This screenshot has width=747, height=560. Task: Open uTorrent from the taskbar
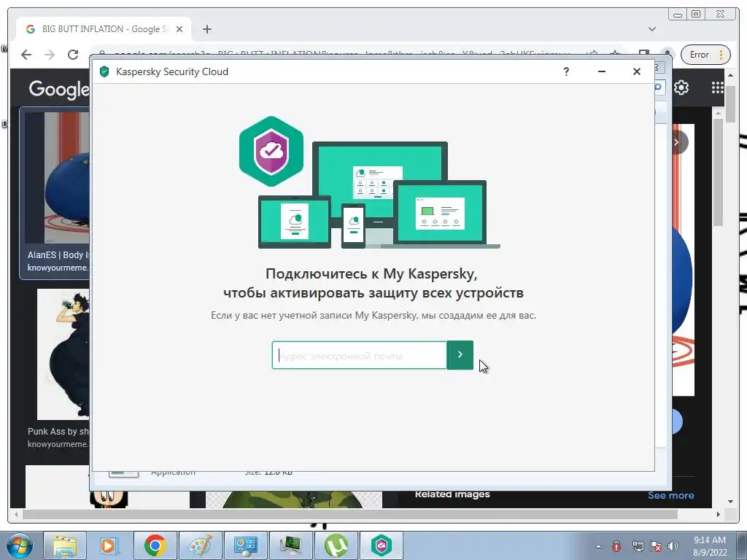tap(336, 546)
